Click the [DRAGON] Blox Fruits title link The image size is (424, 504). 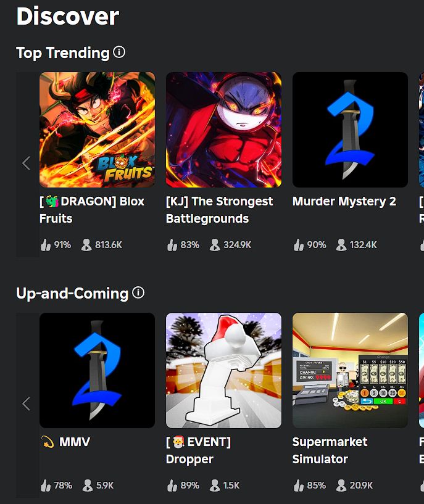[x=92, y=210]
